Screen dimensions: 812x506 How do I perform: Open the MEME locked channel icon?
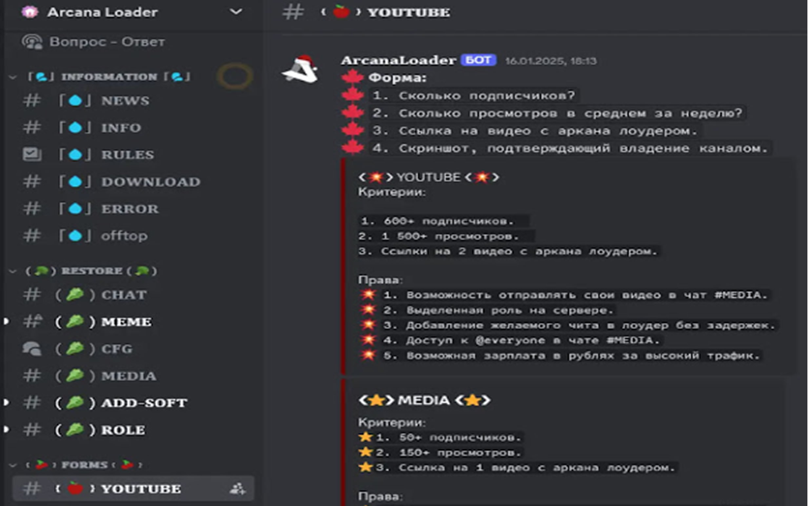32,321
